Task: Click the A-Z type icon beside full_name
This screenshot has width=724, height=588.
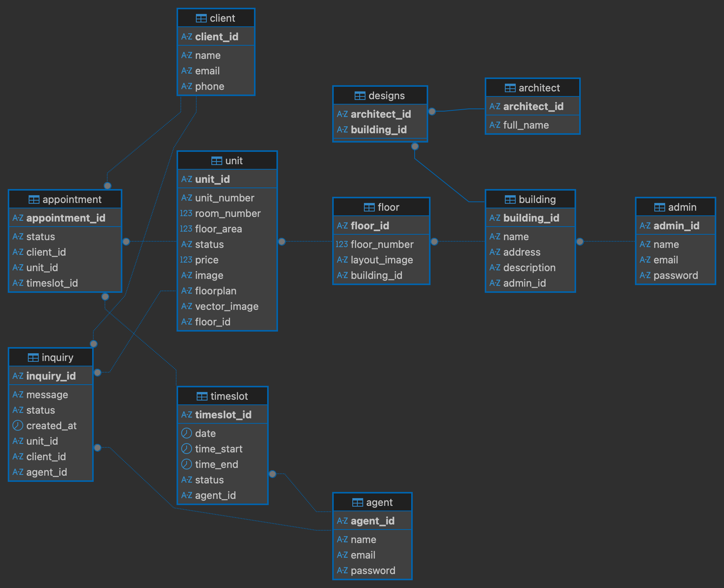Action: tap(495, 125)
